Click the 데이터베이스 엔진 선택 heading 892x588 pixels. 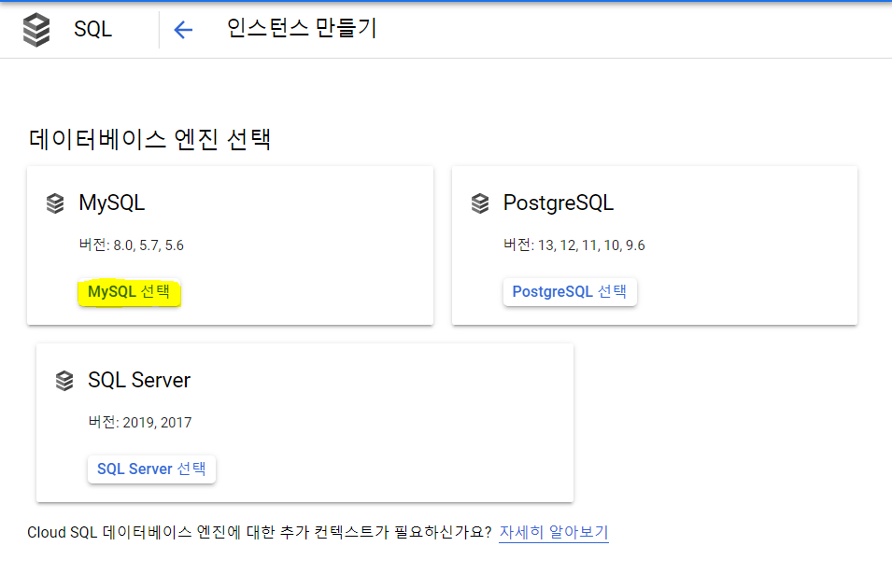point(149,139)
